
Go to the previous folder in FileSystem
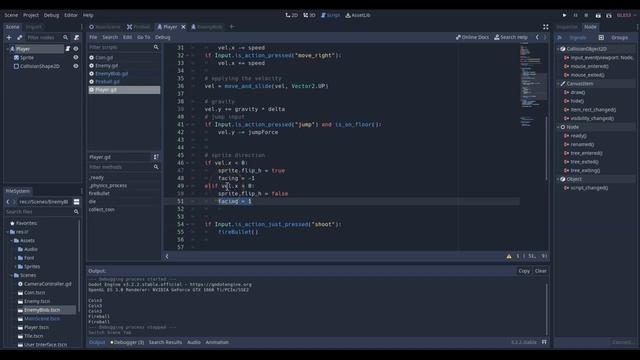tap(8, 202)
